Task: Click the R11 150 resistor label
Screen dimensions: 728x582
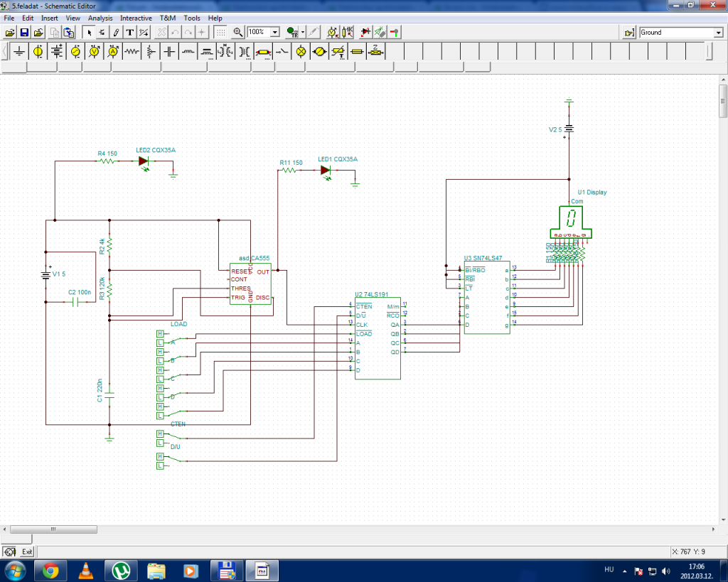Action: 291,163
